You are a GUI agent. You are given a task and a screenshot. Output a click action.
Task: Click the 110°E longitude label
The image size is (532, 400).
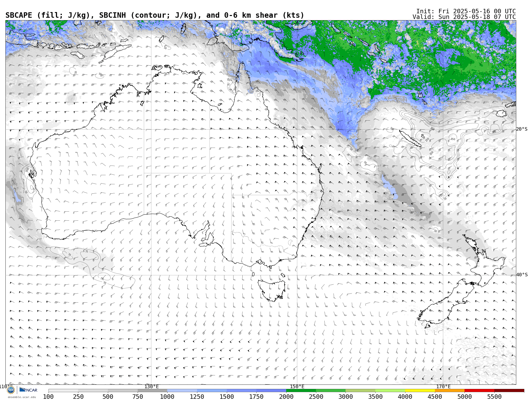(6, 386)
